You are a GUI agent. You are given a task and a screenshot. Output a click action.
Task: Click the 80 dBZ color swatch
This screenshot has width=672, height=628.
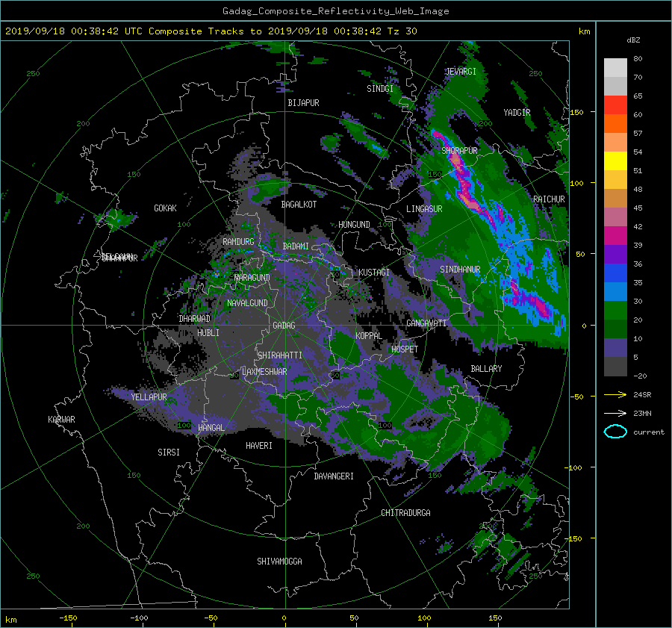point(615,67)
